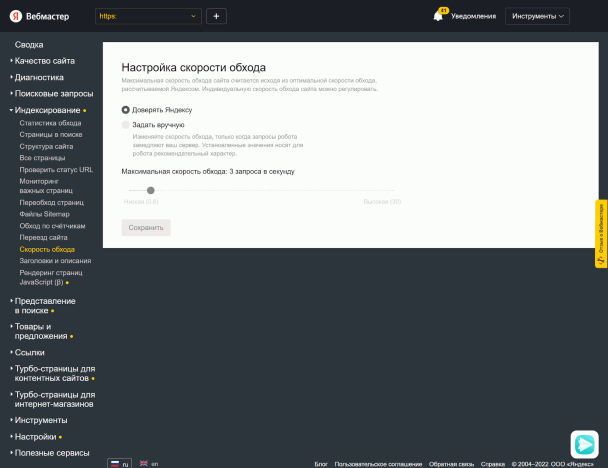Open the 'Пользовательское соглашение' footer link
The width and height of the screenshot is (608, 468).
click(378, 464)
